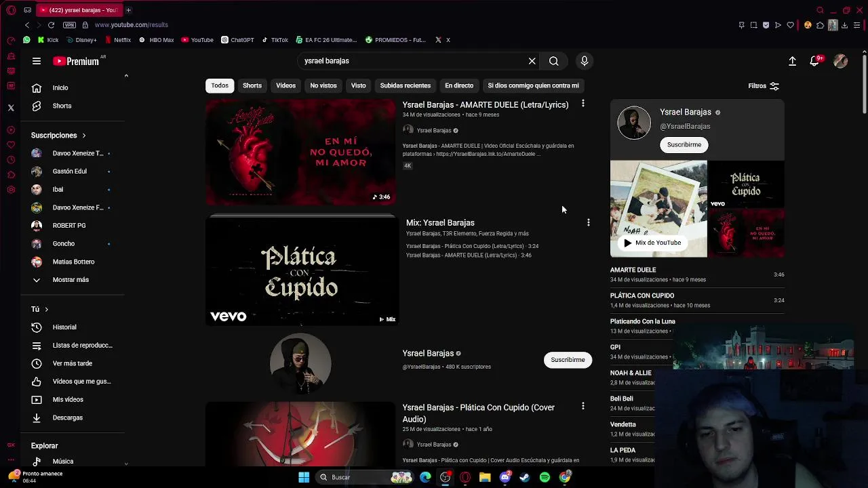Expand the Suscripciones section chevron
Image resolution: width=868 pixels, height=488 pixels.
83,136
